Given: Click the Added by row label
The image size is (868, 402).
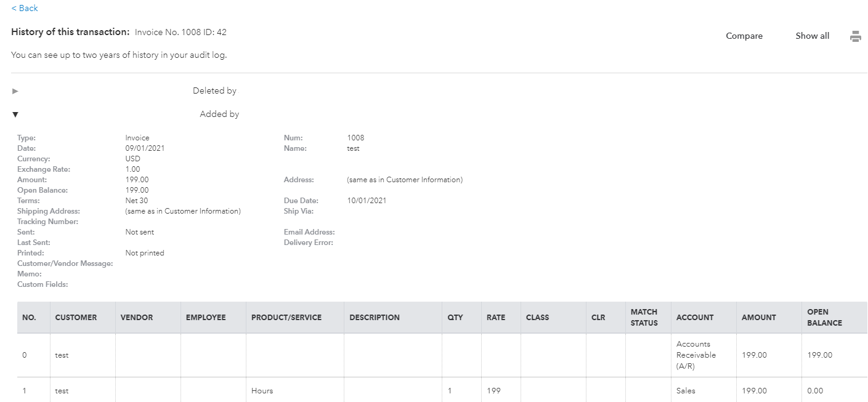Looking at the screenshot, I should [x=219, y=115].
